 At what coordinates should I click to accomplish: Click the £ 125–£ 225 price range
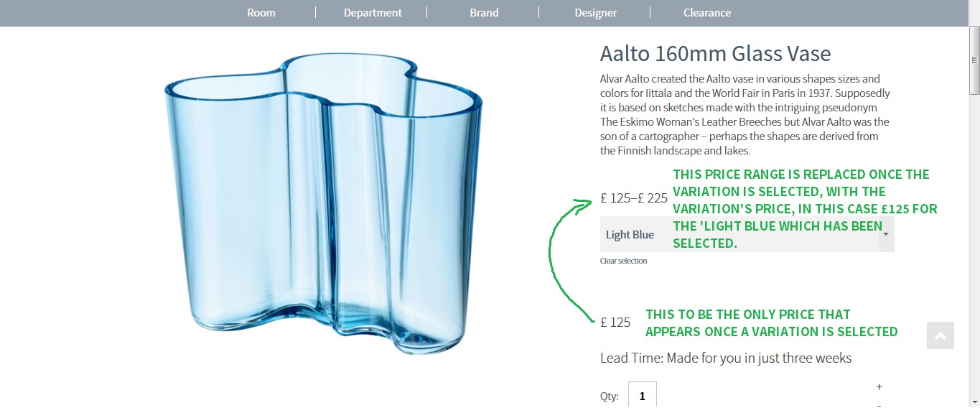[x=634, y=198]
